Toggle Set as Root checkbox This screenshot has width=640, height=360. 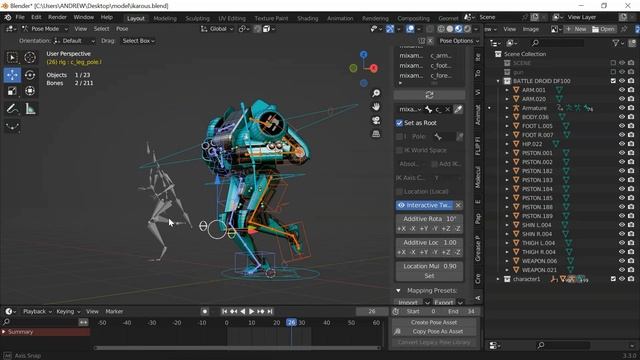pos(399,123)
